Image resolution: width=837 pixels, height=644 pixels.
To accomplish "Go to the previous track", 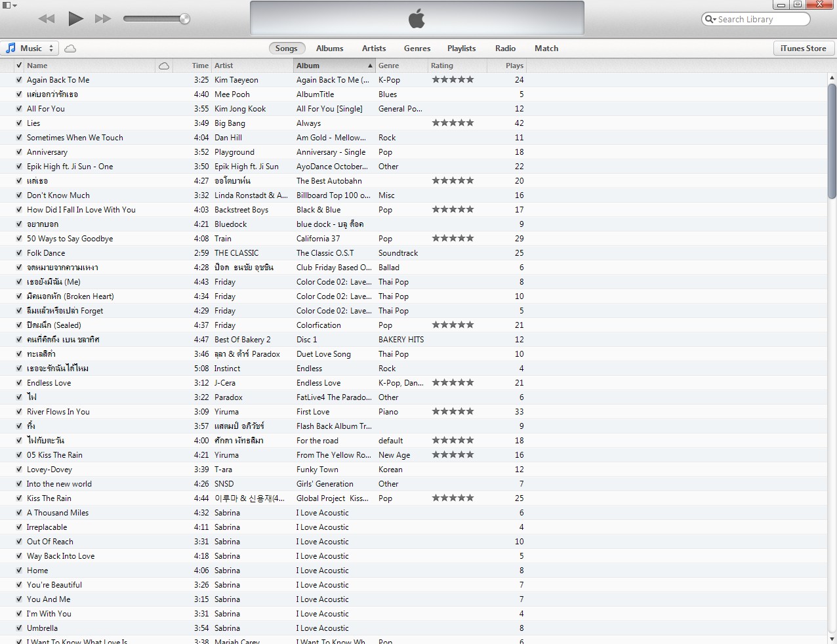I will (47, 19).
